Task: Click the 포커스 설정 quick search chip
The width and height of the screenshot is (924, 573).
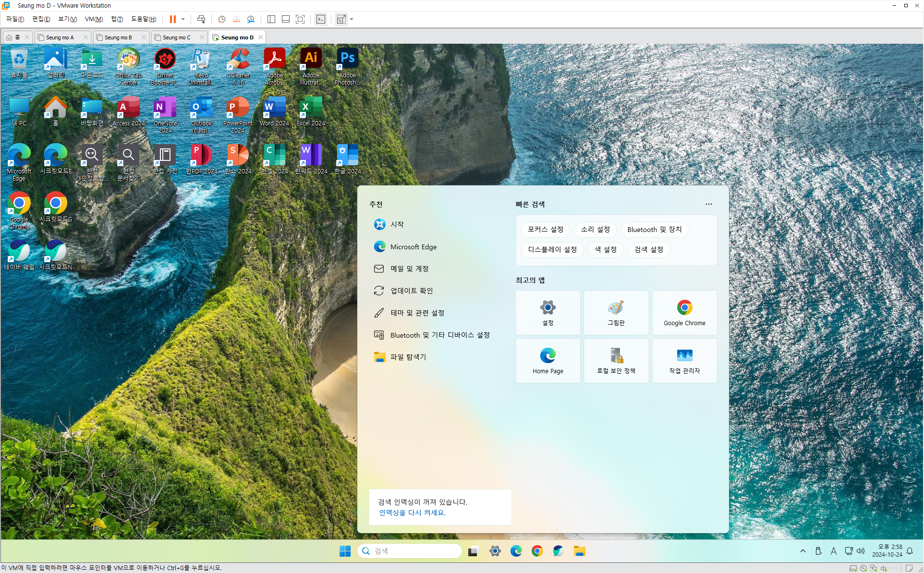Action: coord(546,230)
